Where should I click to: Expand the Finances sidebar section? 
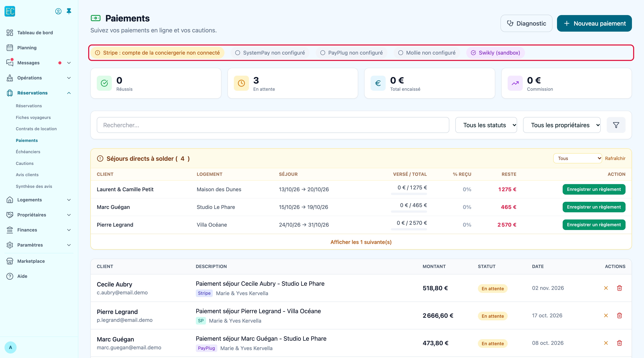click(x=39, y=230)
